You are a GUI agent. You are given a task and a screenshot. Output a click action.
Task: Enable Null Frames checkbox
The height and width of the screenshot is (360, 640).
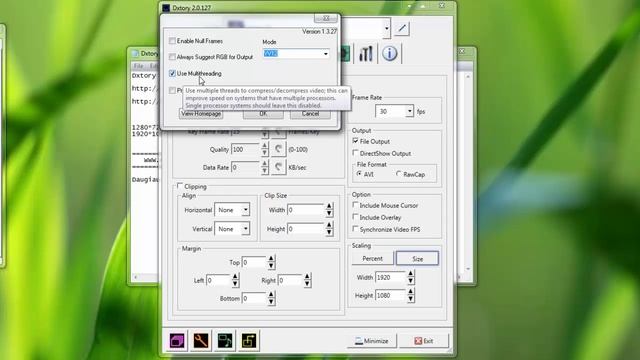point(172,41)
